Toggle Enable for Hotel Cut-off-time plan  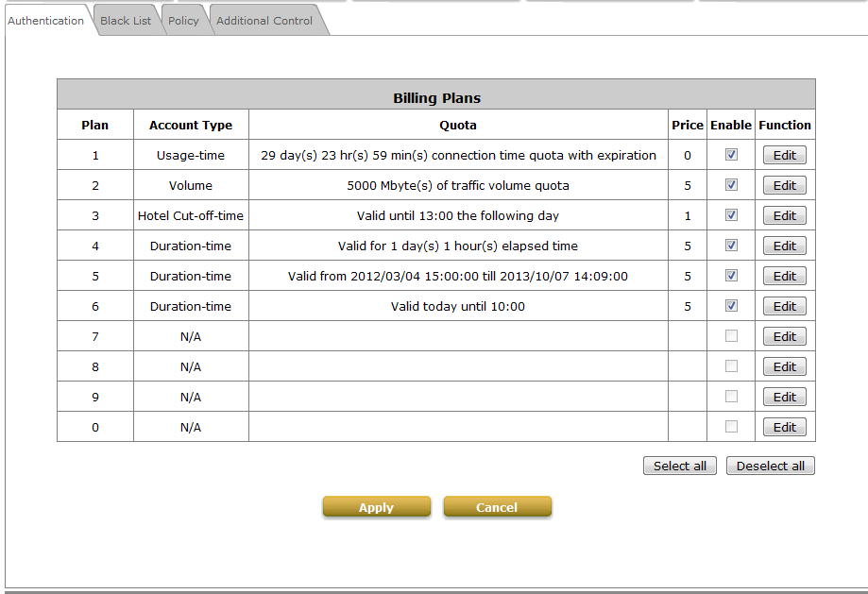(x=731, y=215)
